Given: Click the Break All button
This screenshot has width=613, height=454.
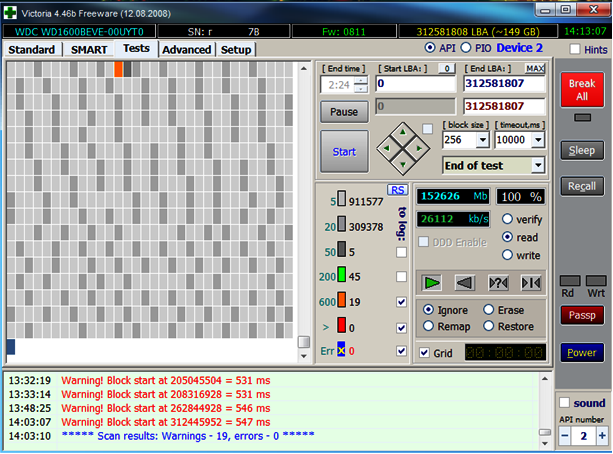Looking at the screenshot, I should [581, 90].
